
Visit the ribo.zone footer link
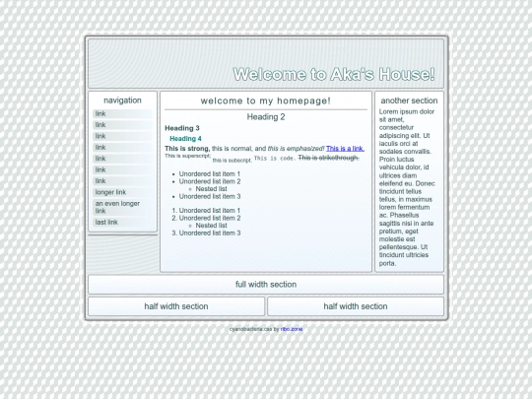[x=292, y=329]
